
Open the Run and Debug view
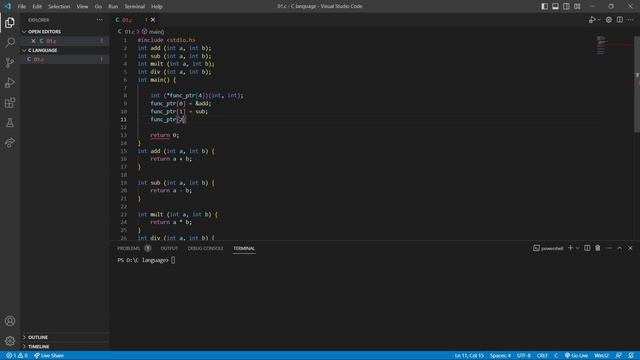[10, 82]
